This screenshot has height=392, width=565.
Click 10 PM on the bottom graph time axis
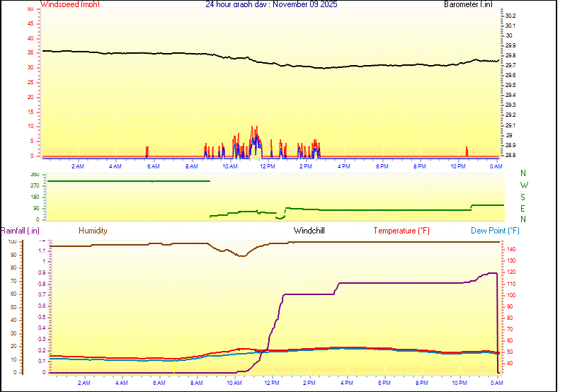[x=460, y=383]
